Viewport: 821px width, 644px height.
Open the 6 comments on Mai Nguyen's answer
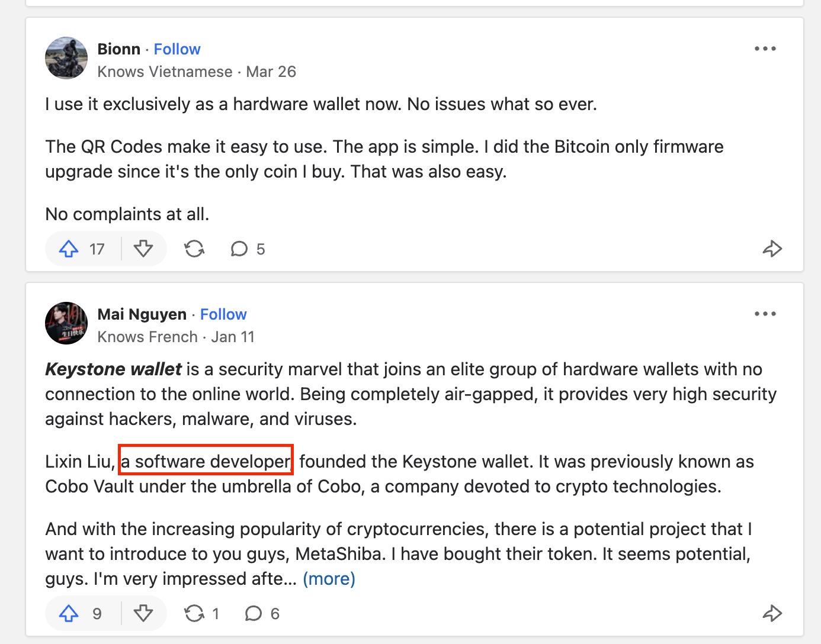(261, 614)
